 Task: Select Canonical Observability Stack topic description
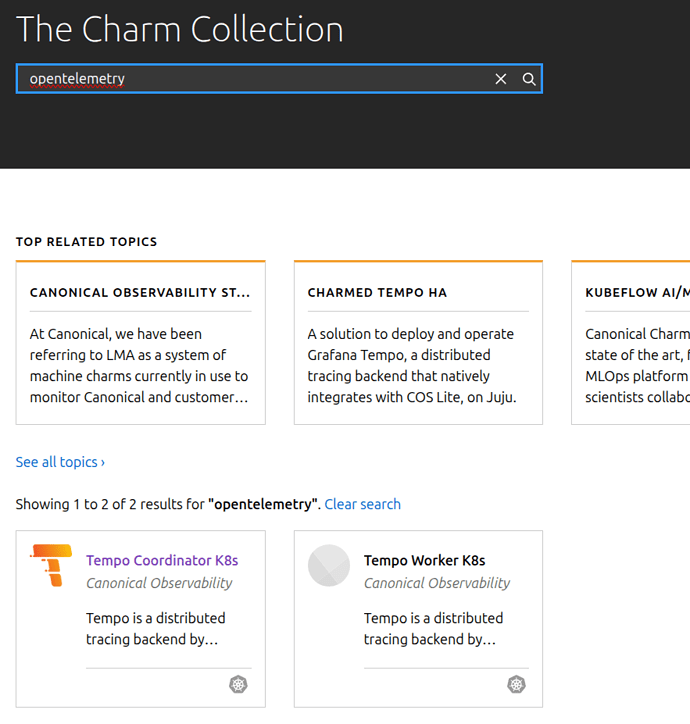(x=139, y=365)
